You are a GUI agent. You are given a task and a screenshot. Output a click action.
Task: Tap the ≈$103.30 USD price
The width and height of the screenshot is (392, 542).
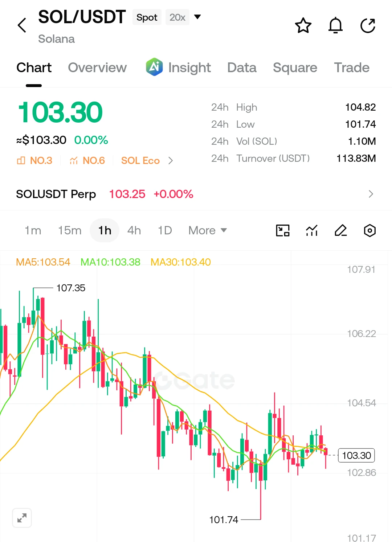pyautogui.click(x=41, y=140)
